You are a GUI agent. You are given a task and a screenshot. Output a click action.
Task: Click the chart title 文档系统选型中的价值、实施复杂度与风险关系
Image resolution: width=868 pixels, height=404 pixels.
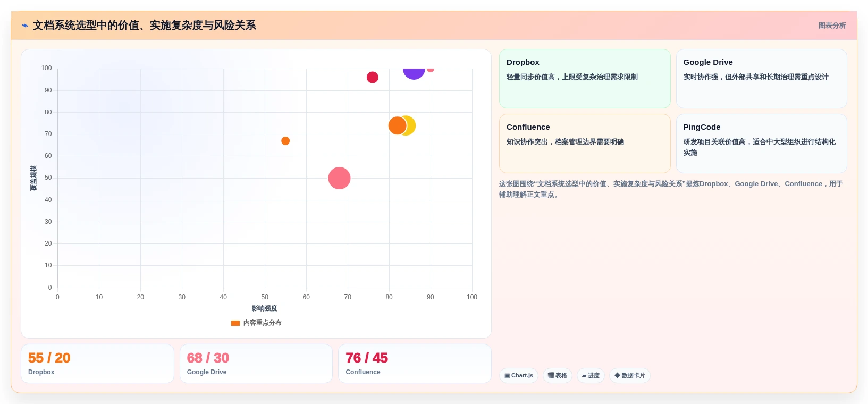pyautogui.click(x=145, y=26)
